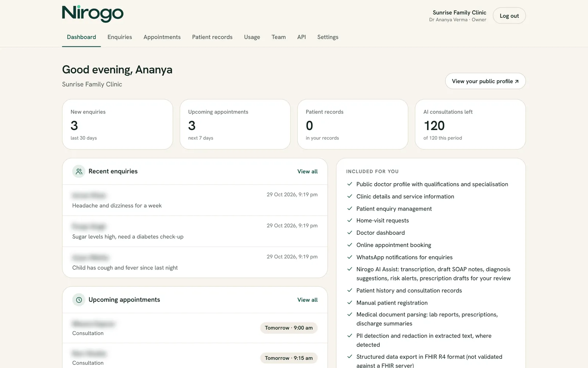Click the Log out button
The height and width of the screenshot is (368, 588).
pyautogui.click(x=509, y=16)
